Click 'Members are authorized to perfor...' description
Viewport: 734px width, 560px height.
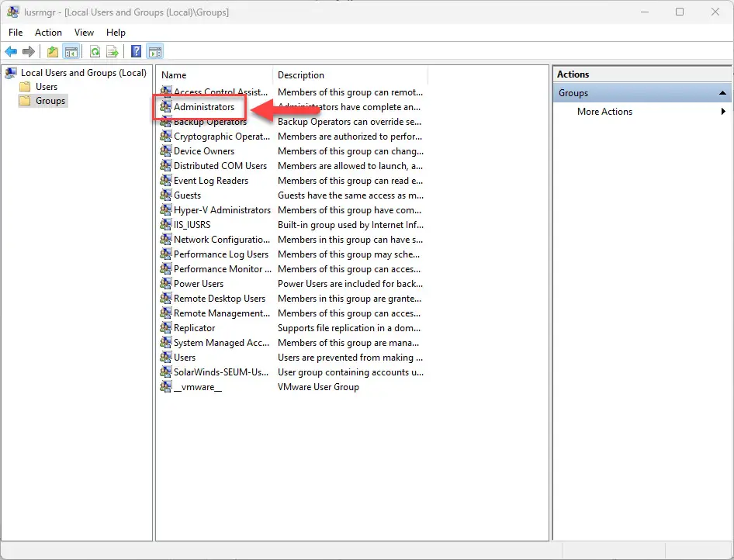[x=350, y=137]
